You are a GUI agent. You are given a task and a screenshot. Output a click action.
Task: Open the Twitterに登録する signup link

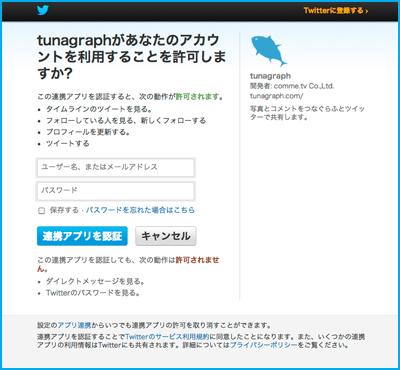point(336,11)
